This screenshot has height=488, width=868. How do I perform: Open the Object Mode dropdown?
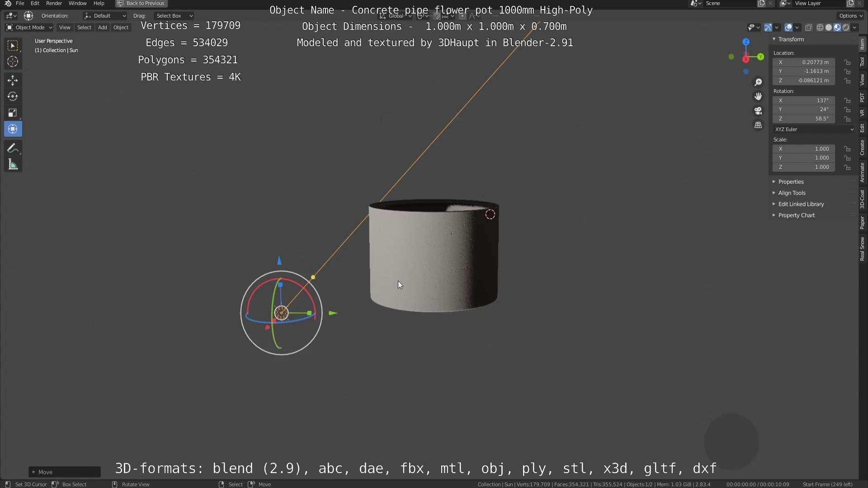[x=29, y=28]
